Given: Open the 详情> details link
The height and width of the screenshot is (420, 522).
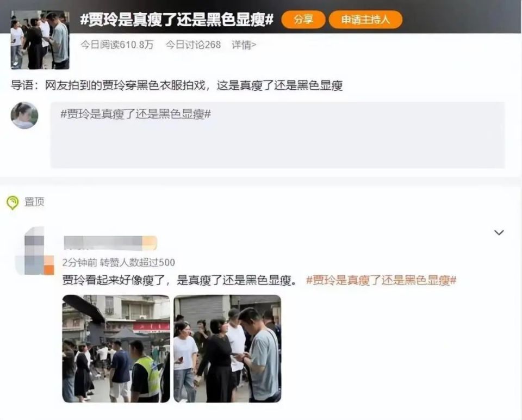Looking at the screenshot, I should tap(244, 45).
